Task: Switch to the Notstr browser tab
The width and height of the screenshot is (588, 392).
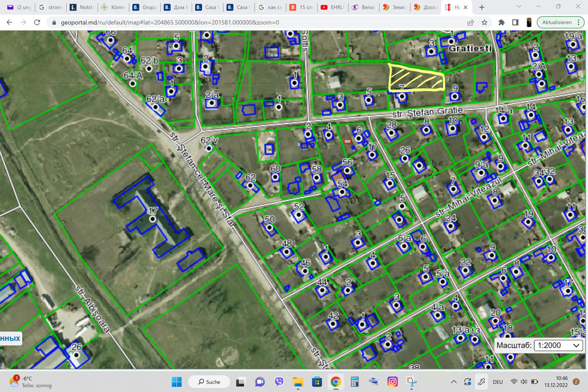Action: 83,7
